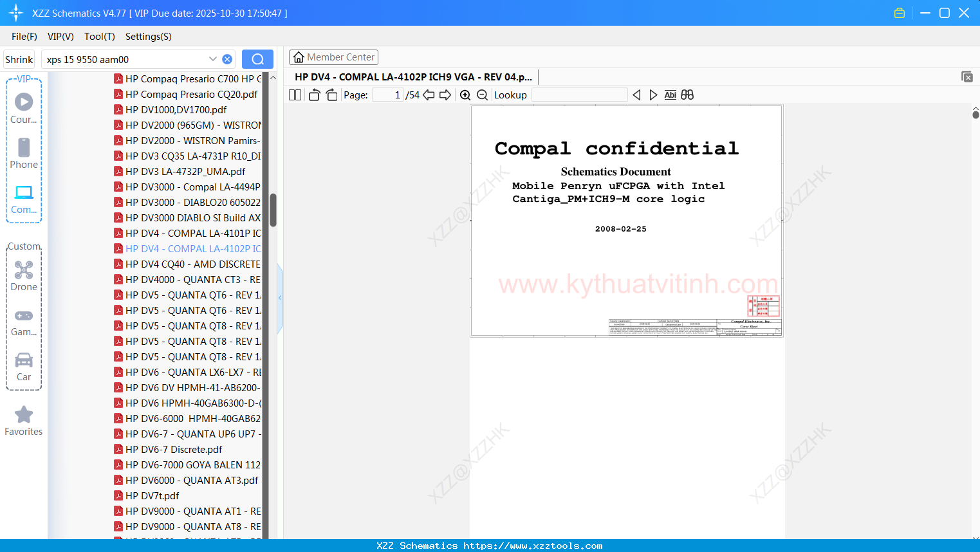Image resolution: width=980 pixels, height=552 pixels.
Task: Click the Compal confidential cover page
Action: pyautogui.click(x=627, y=221)
